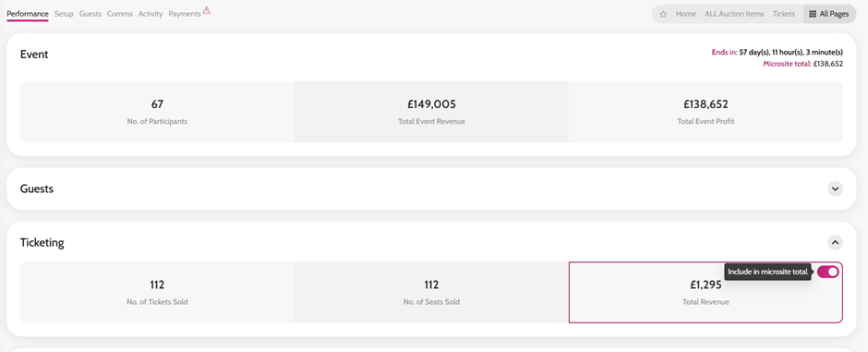Click the Home shortcut link

tap(686, 14)
